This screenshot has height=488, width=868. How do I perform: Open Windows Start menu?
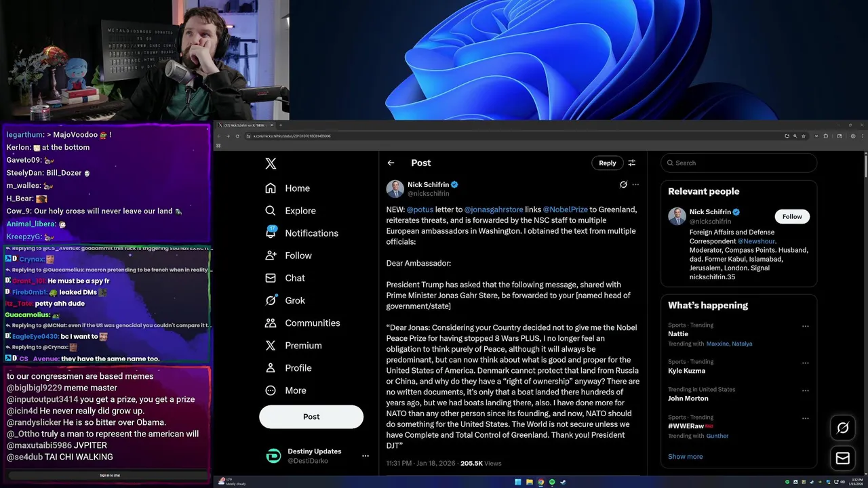518,482
